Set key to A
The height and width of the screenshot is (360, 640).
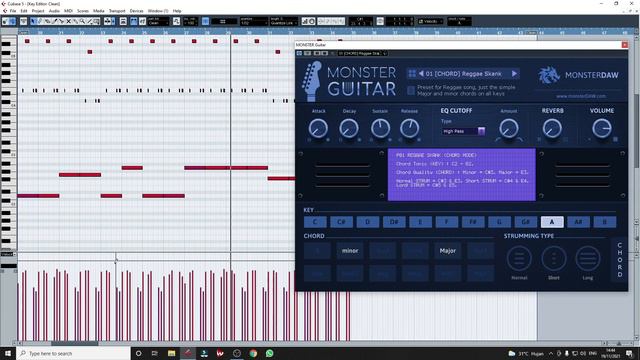pos(552,222)
